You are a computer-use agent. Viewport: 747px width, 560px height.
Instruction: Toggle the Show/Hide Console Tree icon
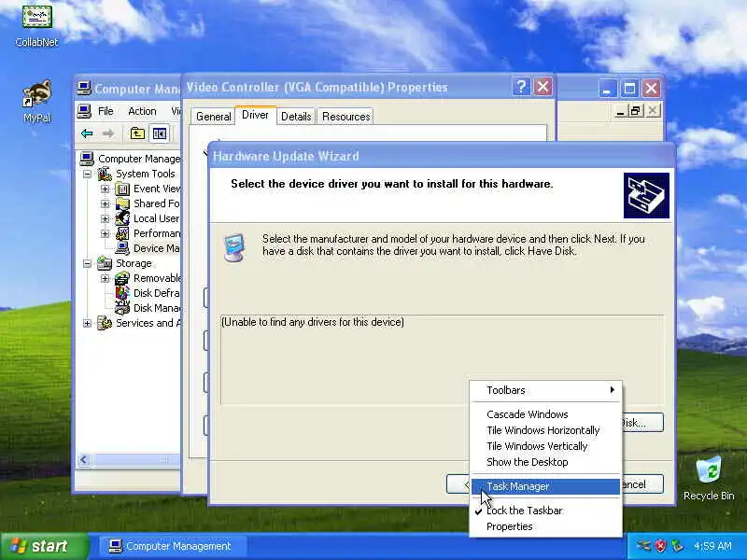coord(159,133)
